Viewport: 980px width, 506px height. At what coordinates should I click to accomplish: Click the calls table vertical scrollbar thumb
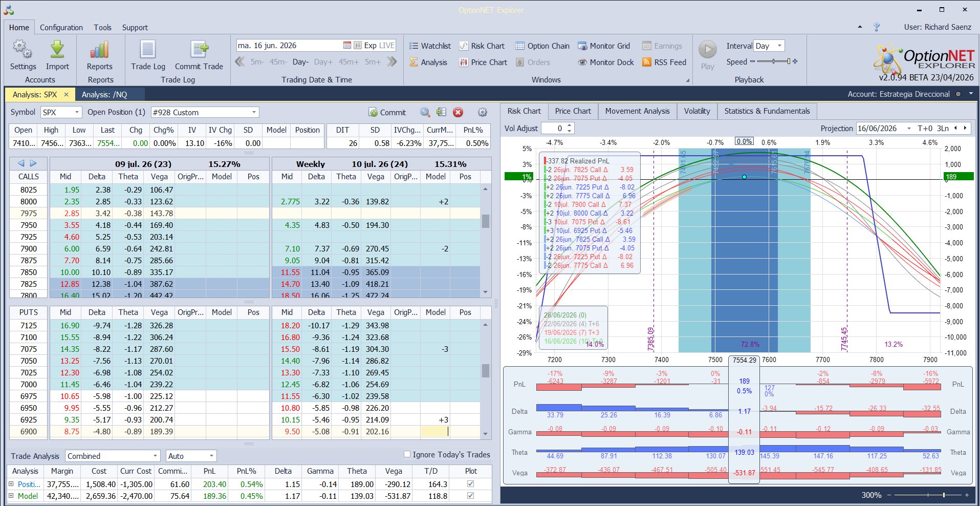click(x=486, y=221)
